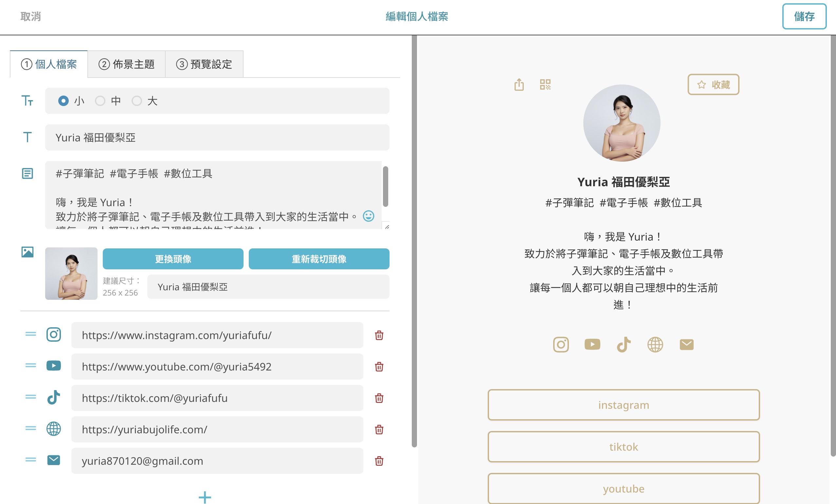The width and height of the screenshot is (836, 504).
Task: Open YouTube icon in the preview panel
Action: (592, 345)
